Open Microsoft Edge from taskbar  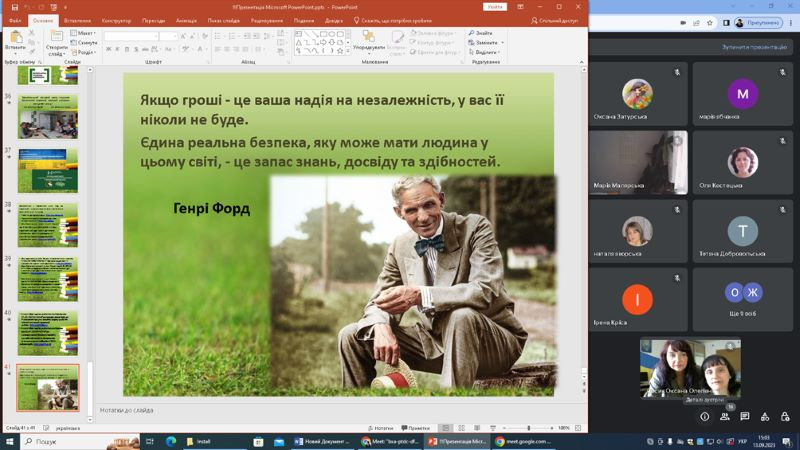pyautogui.click(x=171, y=441)
